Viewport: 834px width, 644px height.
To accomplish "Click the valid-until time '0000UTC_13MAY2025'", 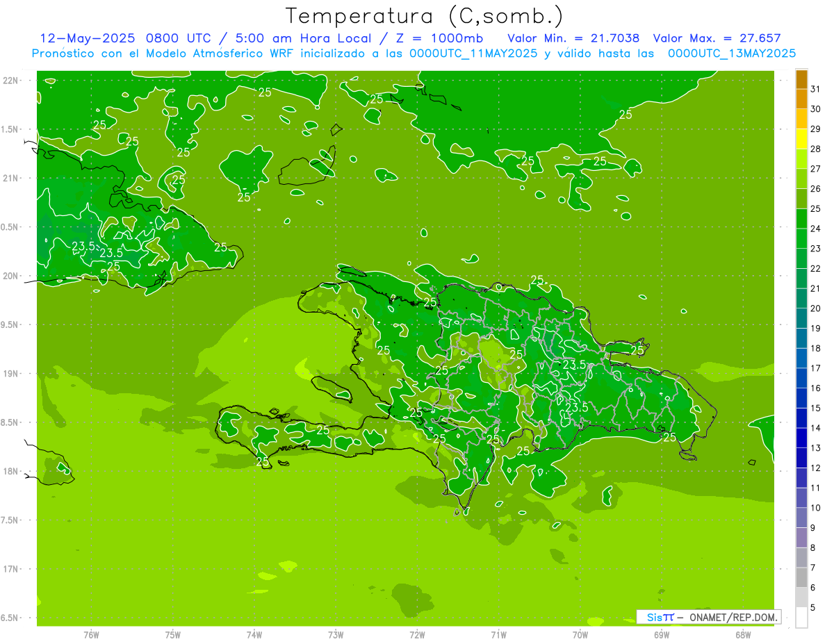I will [x=732, y=53].
